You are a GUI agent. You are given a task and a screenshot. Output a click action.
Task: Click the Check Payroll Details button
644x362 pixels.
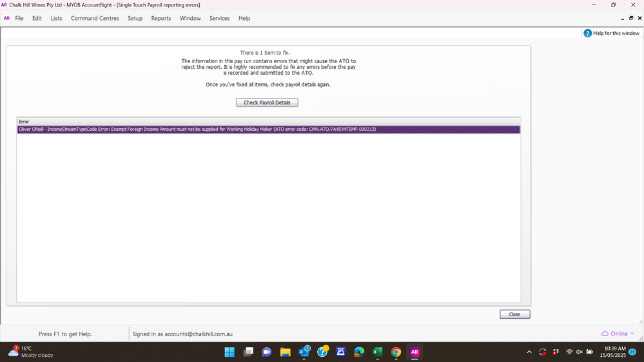[267, 102]
